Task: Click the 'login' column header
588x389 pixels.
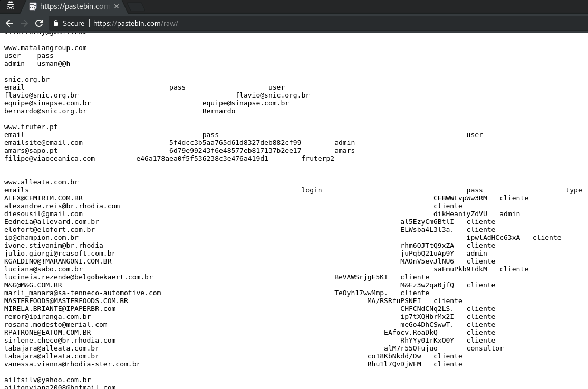Action: 312,190
